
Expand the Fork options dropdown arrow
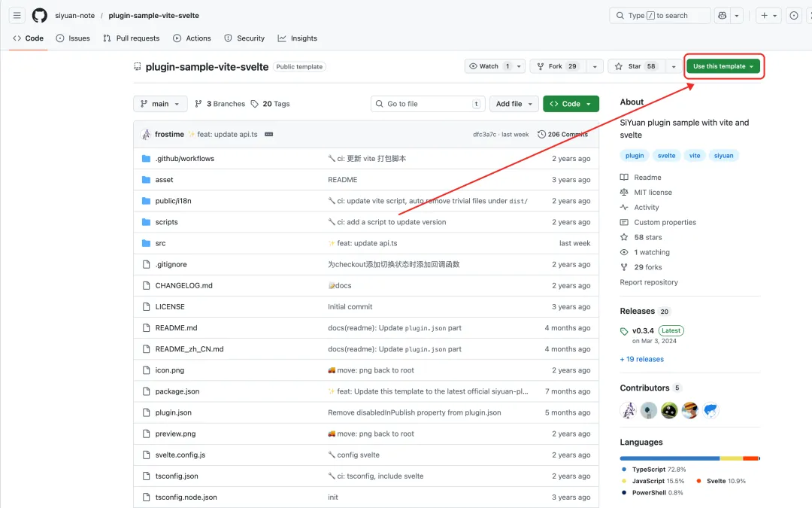click(x=595, y=66)
